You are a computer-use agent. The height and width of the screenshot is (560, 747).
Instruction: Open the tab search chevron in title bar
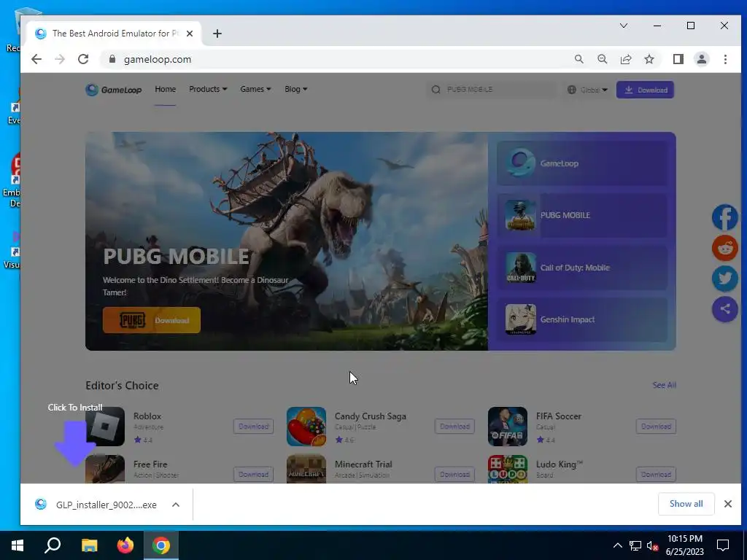click(623, 26)
